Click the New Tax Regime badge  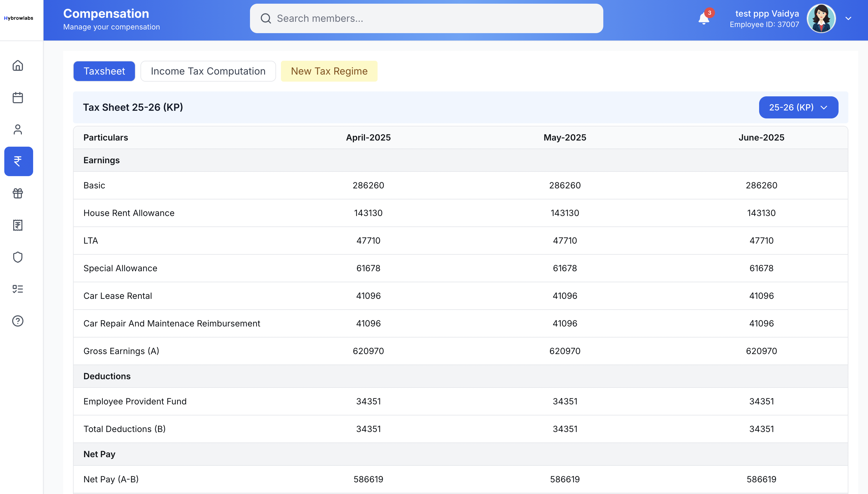point(329,71)
